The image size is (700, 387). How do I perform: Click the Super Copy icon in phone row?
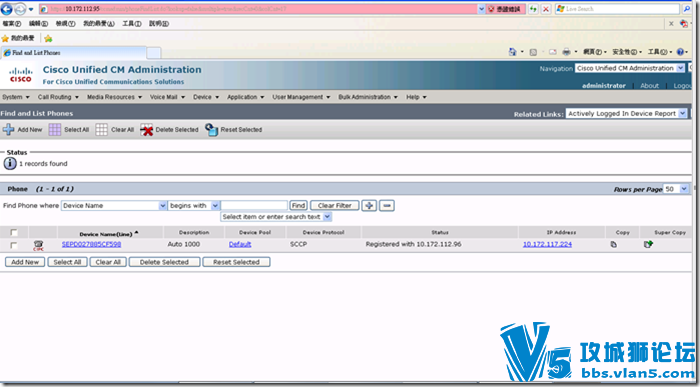(648, 244)
